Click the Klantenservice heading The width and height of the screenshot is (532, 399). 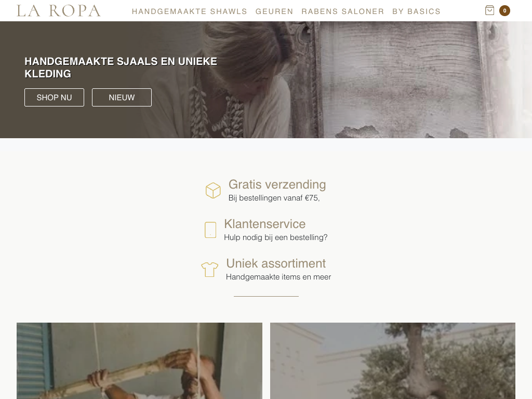point(264,224)
